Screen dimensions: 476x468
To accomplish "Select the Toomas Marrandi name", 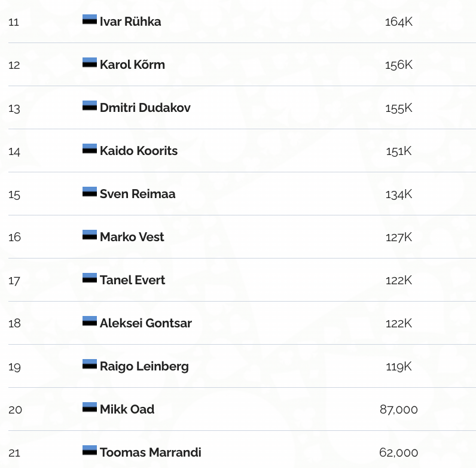I will tap(151, 452).
